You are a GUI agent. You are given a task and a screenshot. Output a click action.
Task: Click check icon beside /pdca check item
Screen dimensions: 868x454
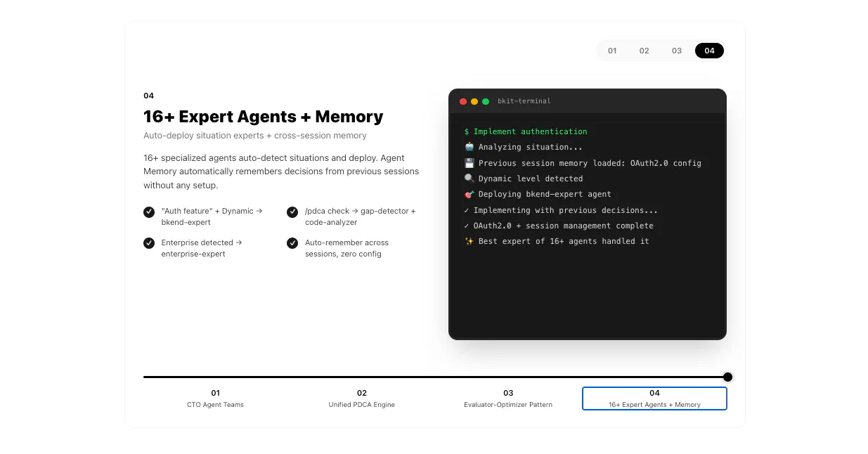(x=292, y=212)
